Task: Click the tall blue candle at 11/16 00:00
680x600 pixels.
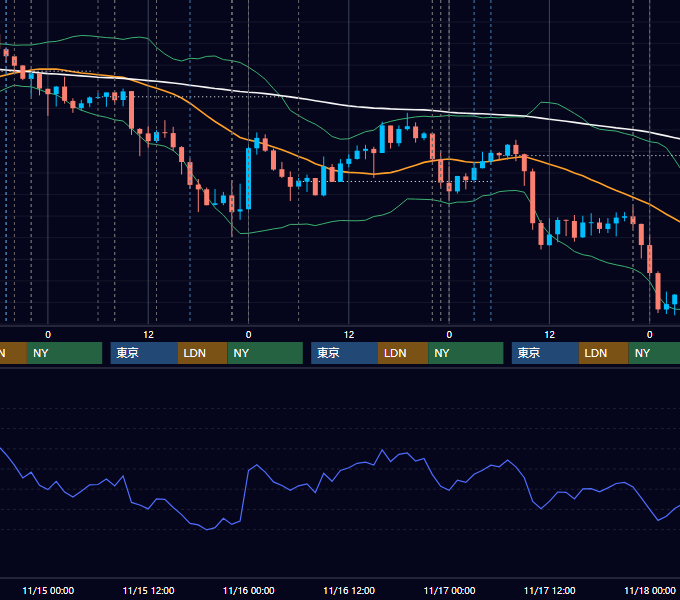Action: 248,179
